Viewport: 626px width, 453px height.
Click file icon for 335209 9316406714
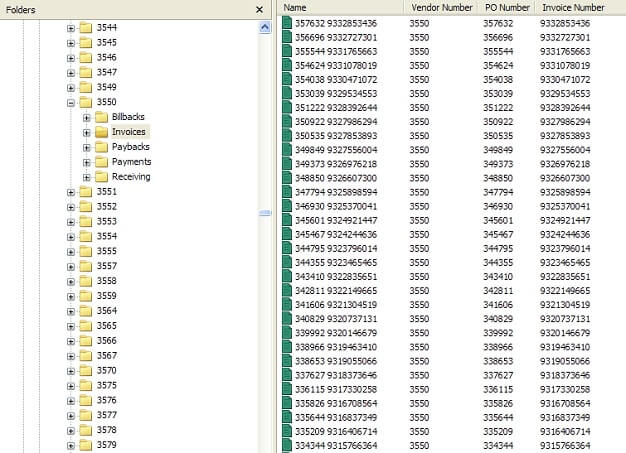click(x=287, y=431)
